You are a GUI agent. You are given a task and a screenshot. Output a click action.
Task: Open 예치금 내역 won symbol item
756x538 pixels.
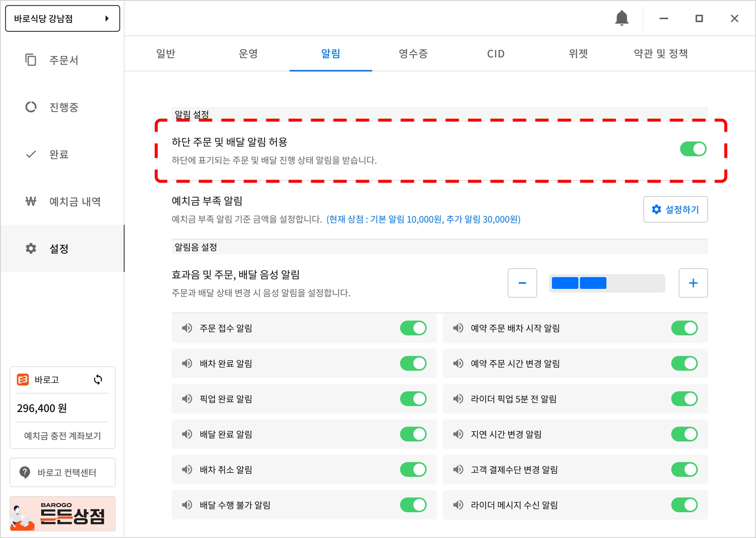[31, 202]
